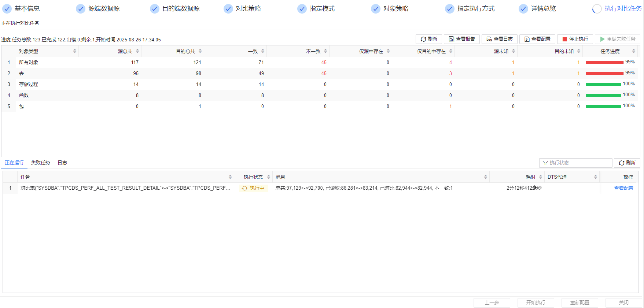This screenshot has width=644, height=308.
Task: Click the 关闭 button
Action: pos(624,303)
